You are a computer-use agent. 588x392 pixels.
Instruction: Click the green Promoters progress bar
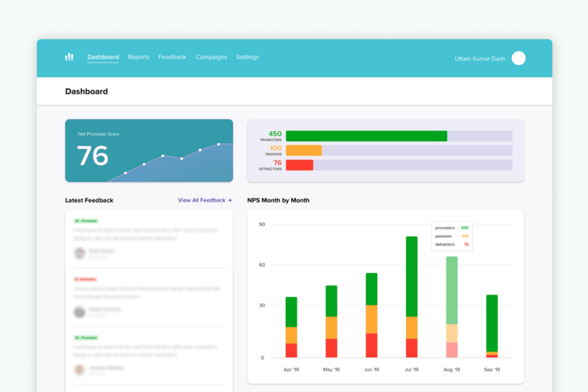click(367, 136)
